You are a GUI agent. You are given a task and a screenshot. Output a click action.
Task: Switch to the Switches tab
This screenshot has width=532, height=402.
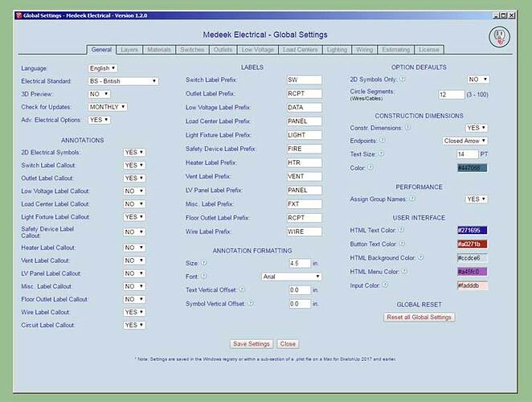point(192,50)
